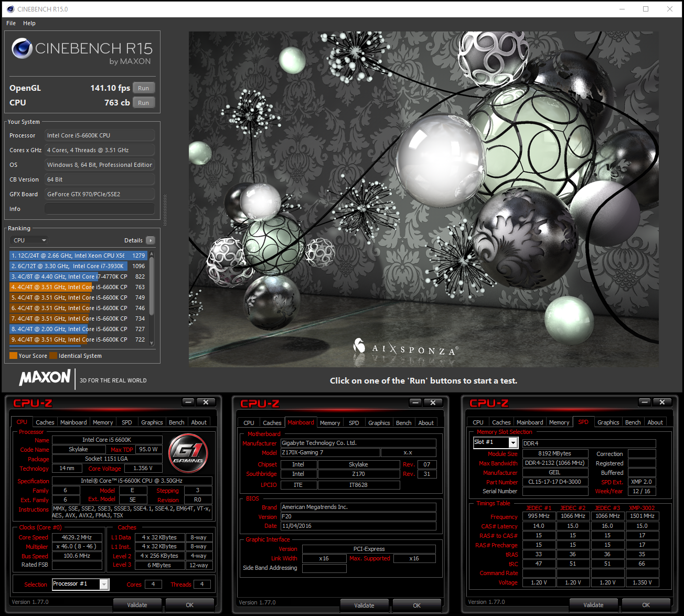Viewport: 684px width, 616px height.
Task: Open the File menu in Cinebench
Action: coord(11,23)
